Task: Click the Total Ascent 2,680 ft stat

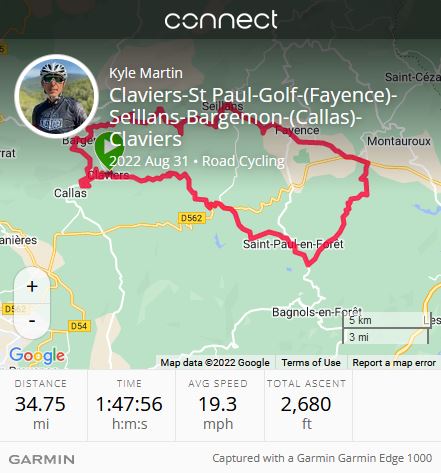Action: pos(306,406)
